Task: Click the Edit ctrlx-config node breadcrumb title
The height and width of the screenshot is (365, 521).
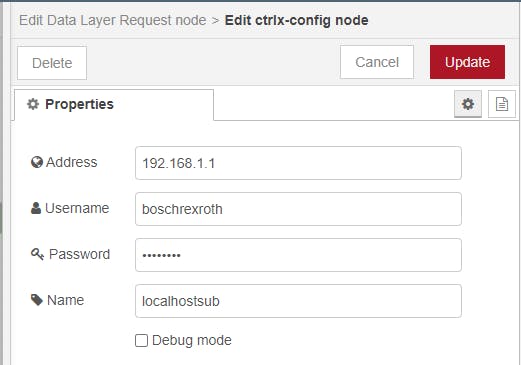Action: coord(296,20)
